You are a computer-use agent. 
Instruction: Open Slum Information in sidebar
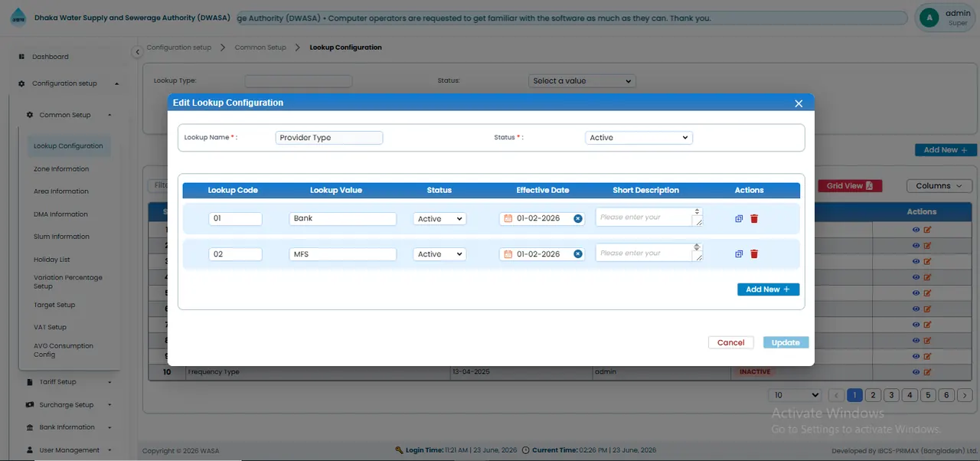pyautogui.click(x=61, y=237)
